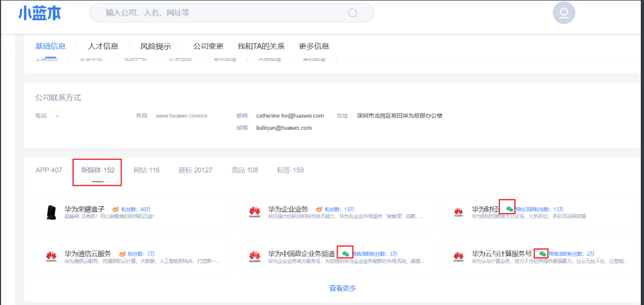The width and height of the screenshot is (644, 305).
Task: Focus the search box 输入公司、人名、网址等
Action: 232,12
